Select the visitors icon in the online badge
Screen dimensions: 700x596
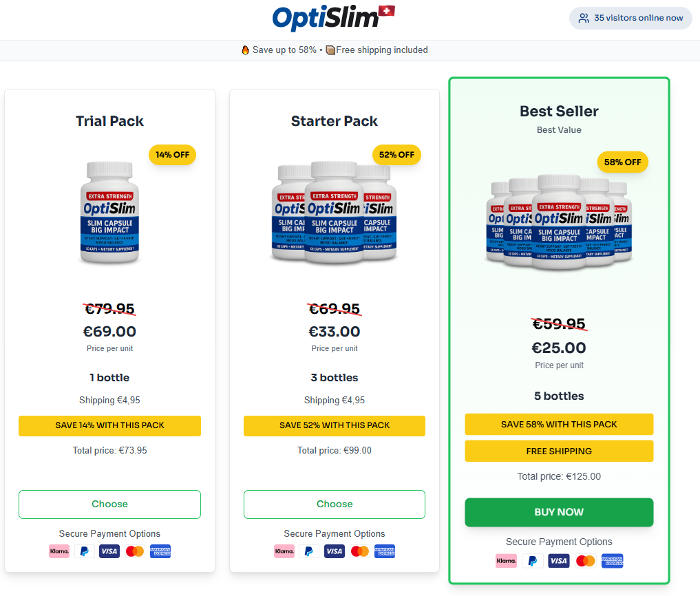pyautogui.click(x=585, y=18)
